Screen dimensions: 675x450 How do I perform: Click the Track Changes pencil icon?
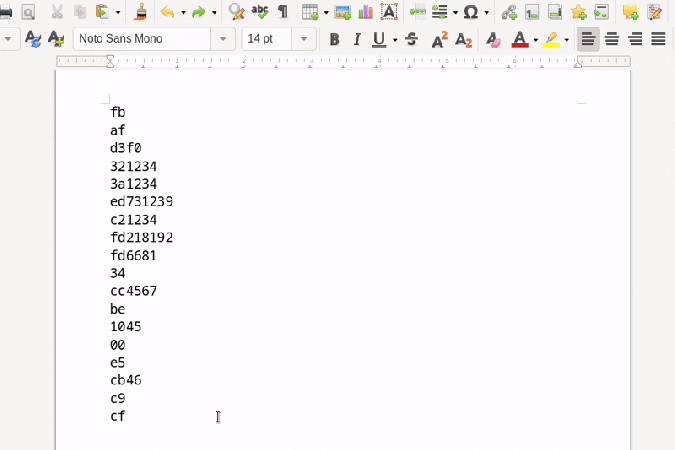[x=654, y=12]
